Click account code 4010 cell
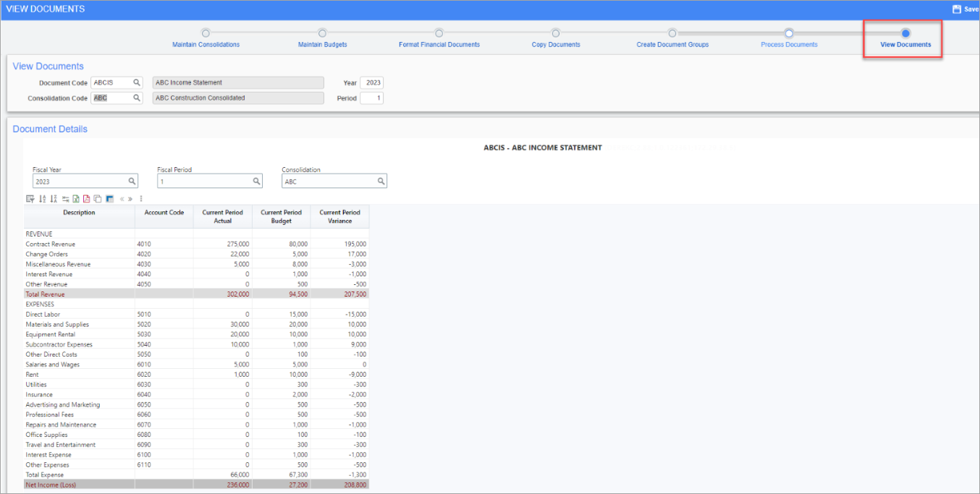The image size is (980, 494). point(164,244)
